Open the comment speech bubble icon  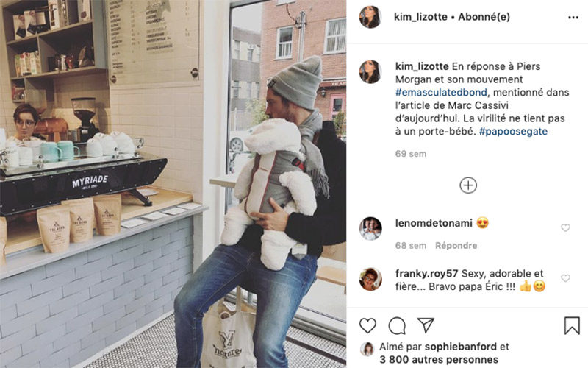(397, 325)
